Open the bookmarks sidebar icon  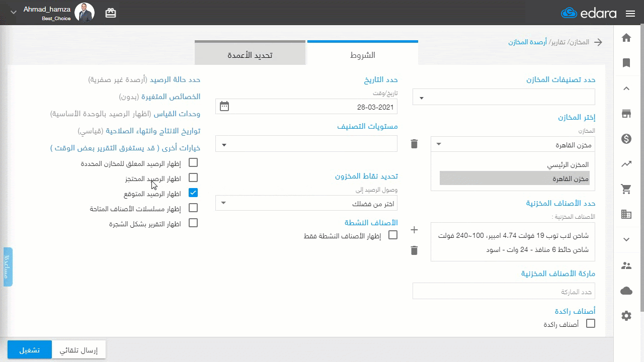(x=626, y=63)
